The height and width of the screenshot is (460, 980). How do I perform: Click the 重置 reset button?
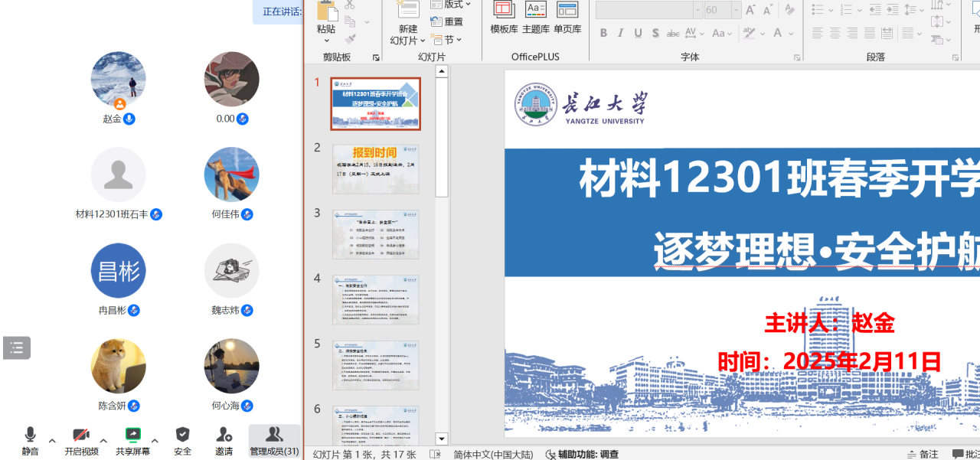[x=447, y=22]
